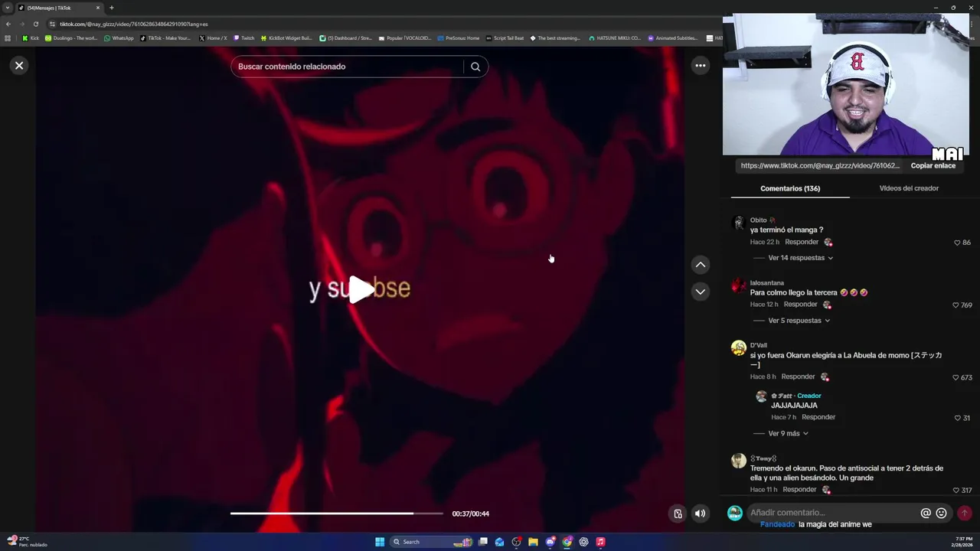Click the search magnifier icon
Image resolution: width=980 pixels, height=551 pixels.
(x=475, y=67)
